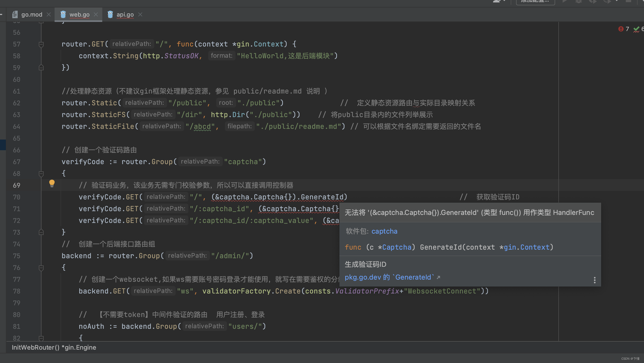The width and height of the screenshot is (644, 363).
Task: Click the "/abcd" string on line 64
Action: pyautogui.click(x=200, y=126)
